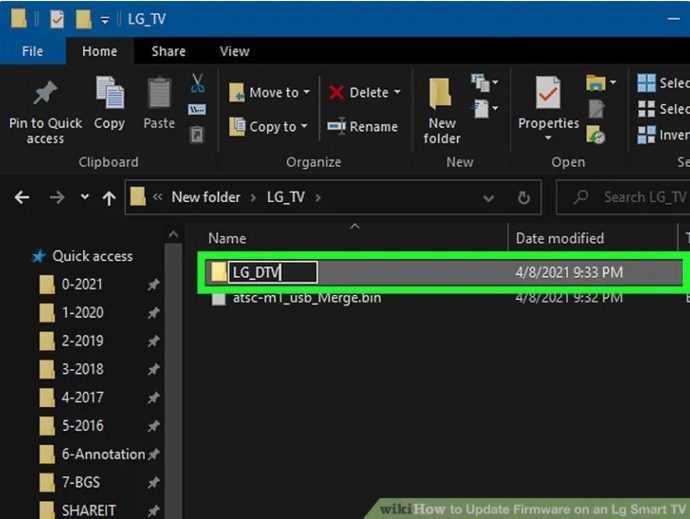Screen dimensions: 690x519
Task: Click the LG_DTV rename text field
Action: (273, 272)
